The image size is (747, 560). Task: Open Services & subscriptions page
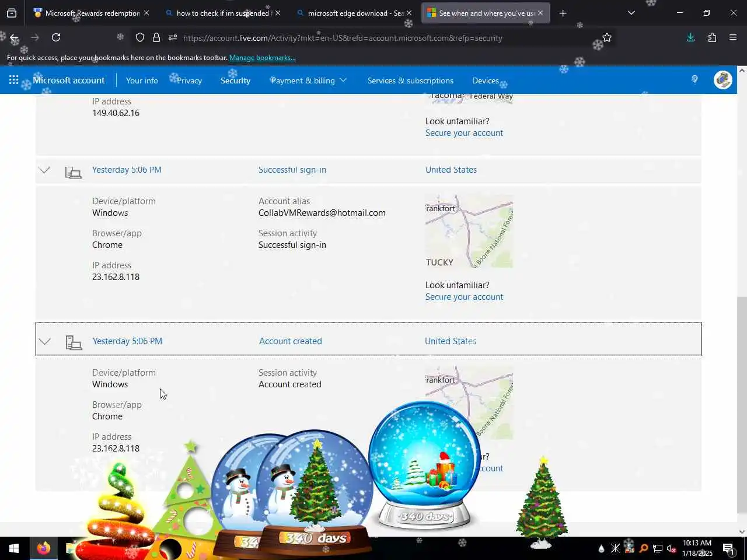(410, 80)
